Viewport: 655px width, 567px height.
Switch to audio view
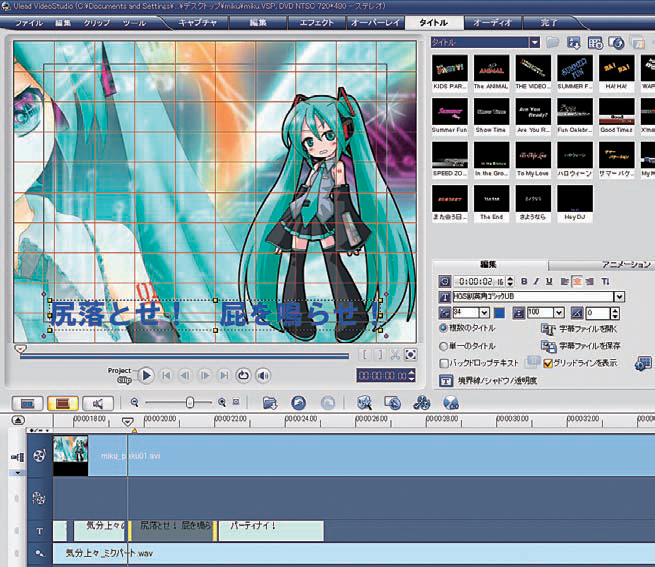[98, 404]
